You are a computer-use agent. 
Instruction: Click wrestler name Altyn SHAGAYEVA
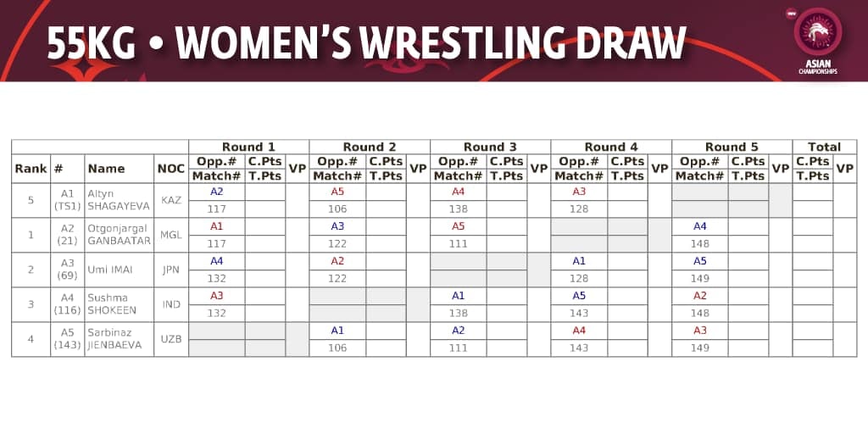tap(119, 200)
